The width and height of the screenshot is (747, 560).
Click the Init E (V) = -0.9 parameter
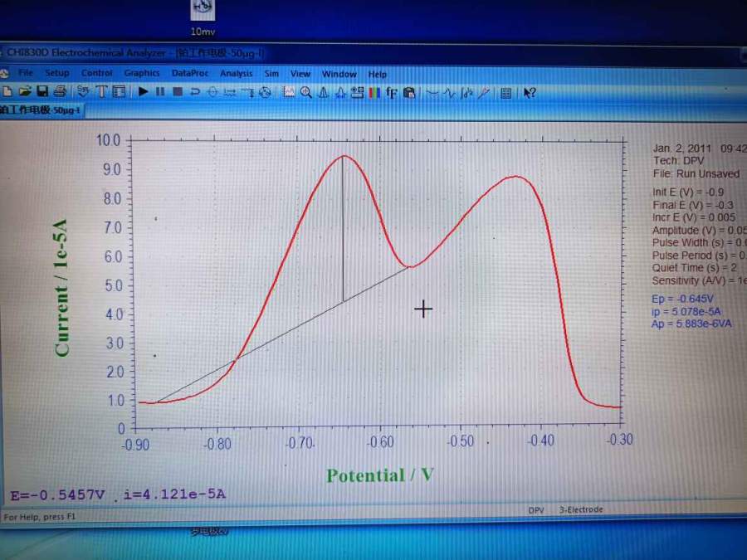coord(688,192)
